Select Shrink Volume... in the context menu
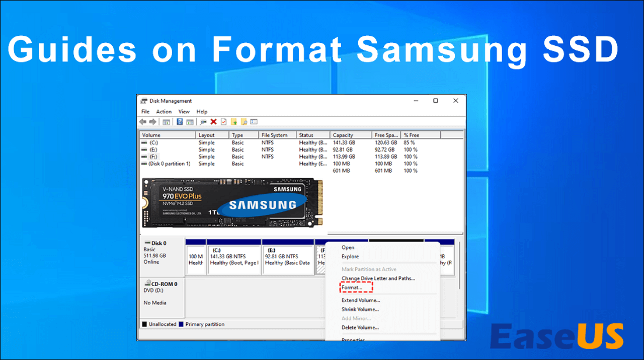Screen dimensions: 644x360 [360, 310]
